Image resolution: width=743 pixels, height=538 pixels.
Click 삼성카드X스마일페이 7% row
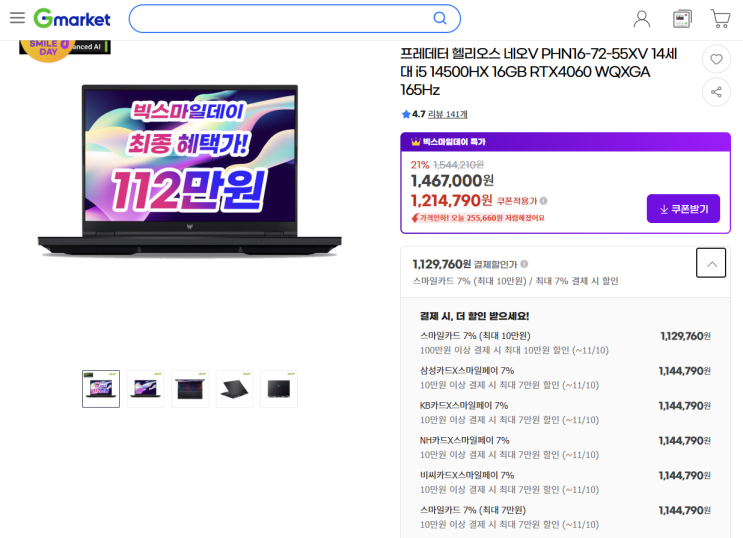click(x=565, y=378)
